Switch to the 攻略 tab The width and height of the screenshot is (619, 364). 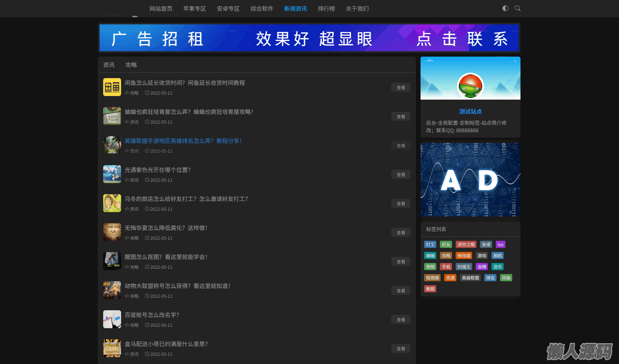click(x=131, y=65)
